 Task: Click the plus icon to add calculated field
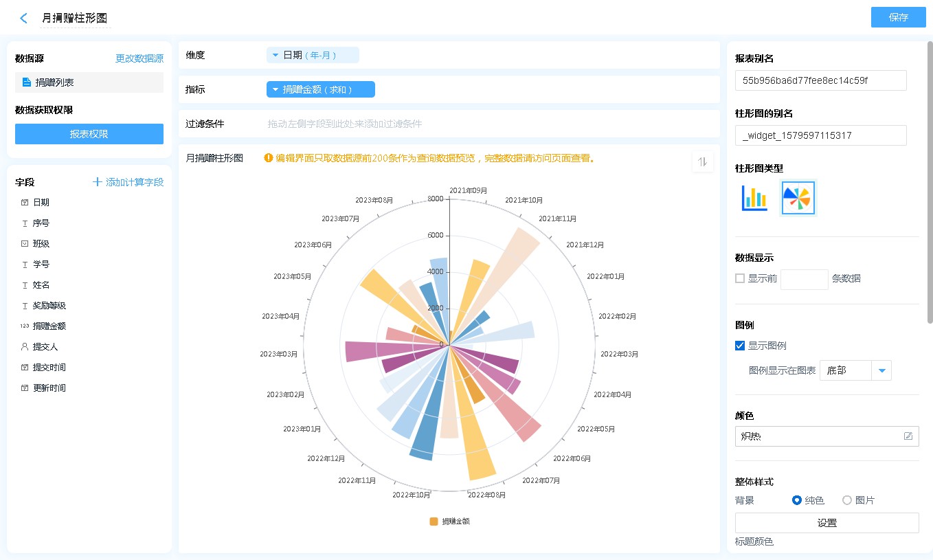click(x=98, y=182)
